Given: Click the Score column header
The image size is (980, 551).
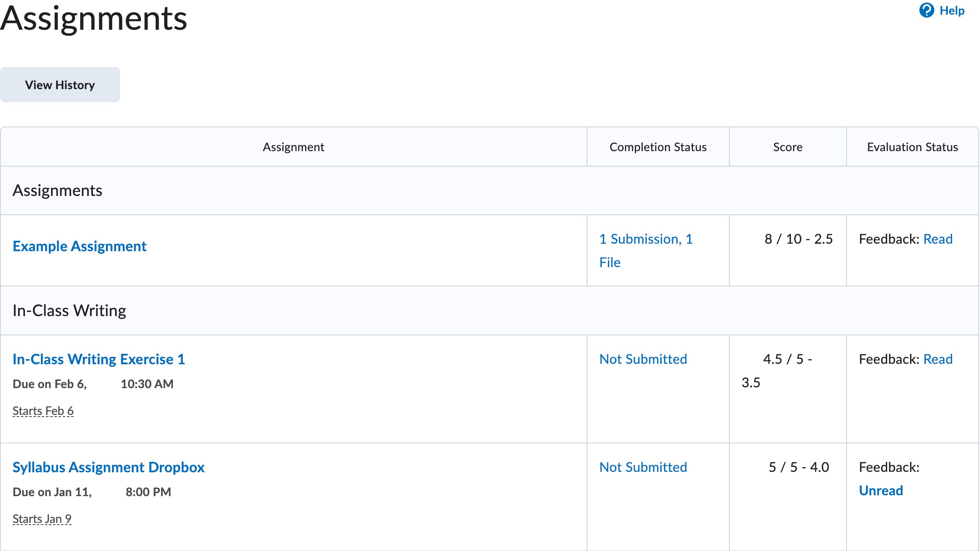Looking at the screenshot, I should pos(787,147).
